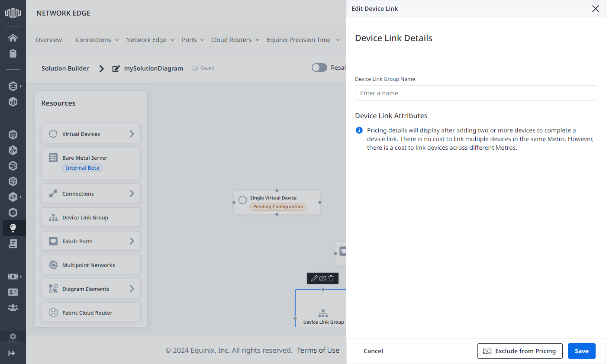
Task: Select Bare Metal Server resource
Action: [x=91, y=163]
